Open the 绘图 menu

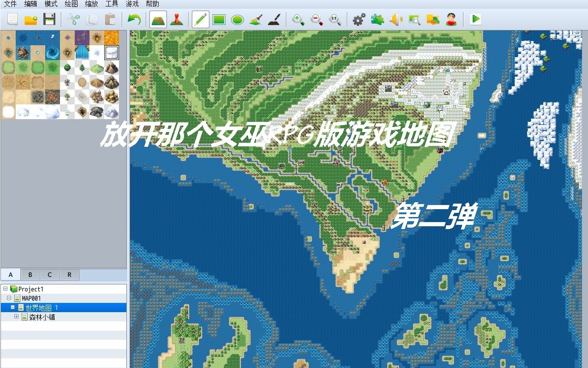pyautogui.click(x=71, y=4)
